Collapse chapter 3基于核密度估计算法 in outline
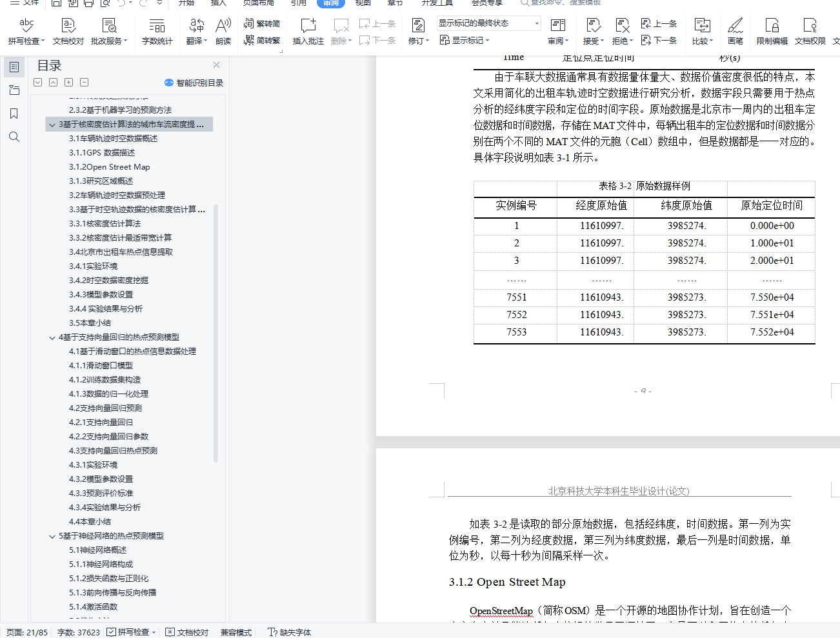Image resolution: width=840 pixels, height=638 pixels. click(x=52, y=125)
